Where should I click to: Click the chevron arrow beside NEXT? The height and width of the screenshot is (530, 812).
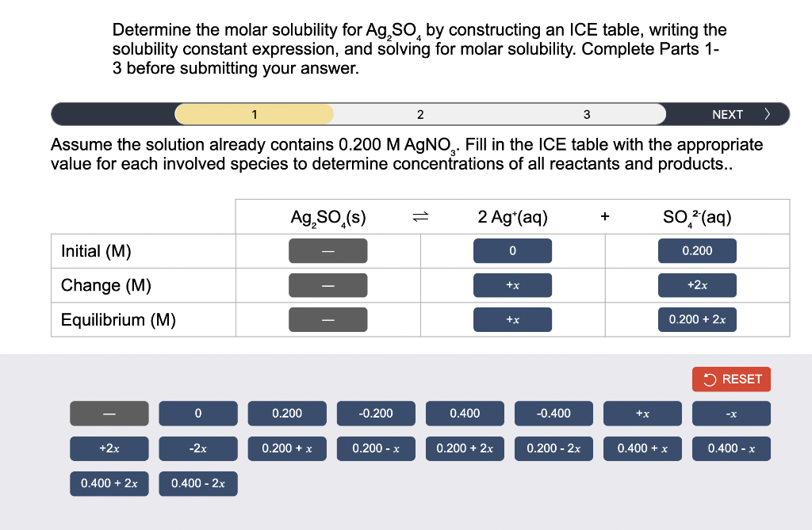pos(767,113)
